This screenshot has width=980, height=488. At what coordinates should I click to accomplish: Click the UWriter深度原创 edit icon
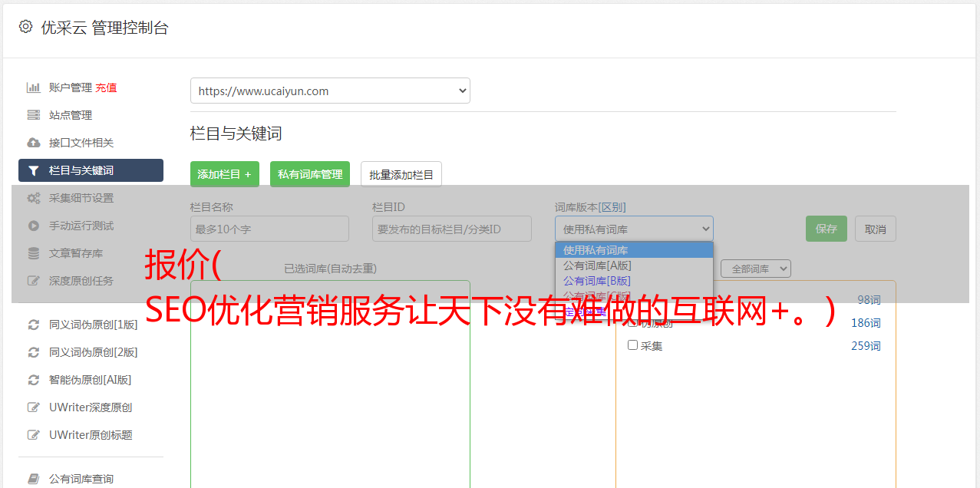tap(34, 407)
